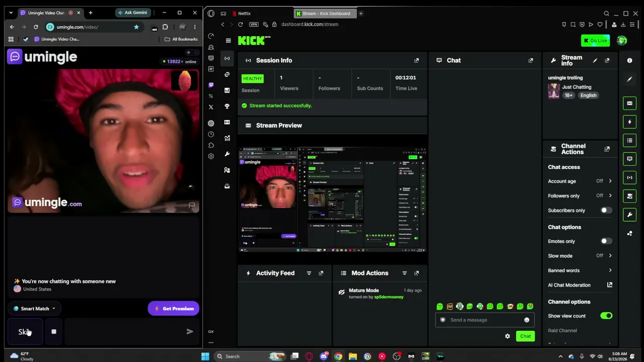The width and height of the screenshot is (644, 362).
Task: Pop out the Channel Actions panel
Action: (607, 149)
